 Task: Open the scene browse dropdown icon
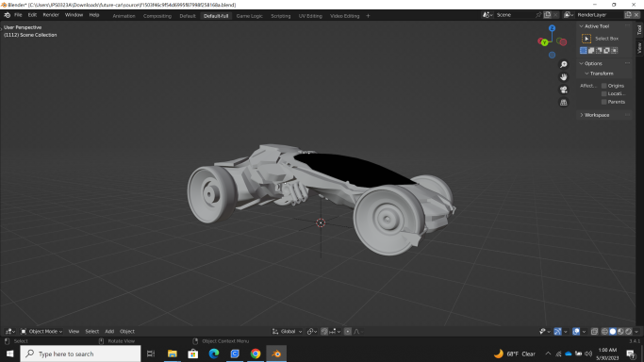click(487, 15)
